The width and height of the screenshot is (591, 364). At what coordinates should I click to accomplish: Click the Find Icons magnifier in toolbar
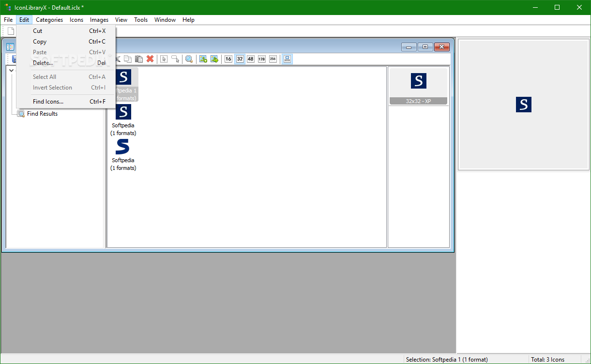pyautogui.click(x=189, y=59)
